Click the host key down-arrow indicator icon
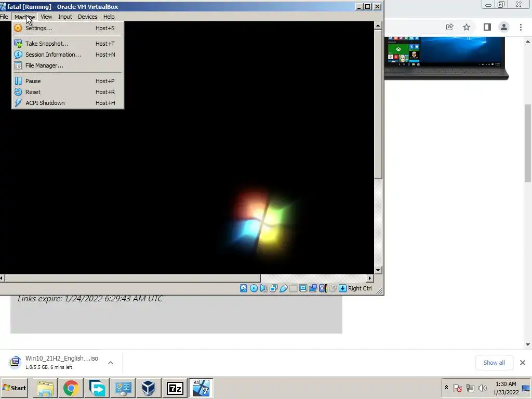532x399 pixels. (343, 288)
